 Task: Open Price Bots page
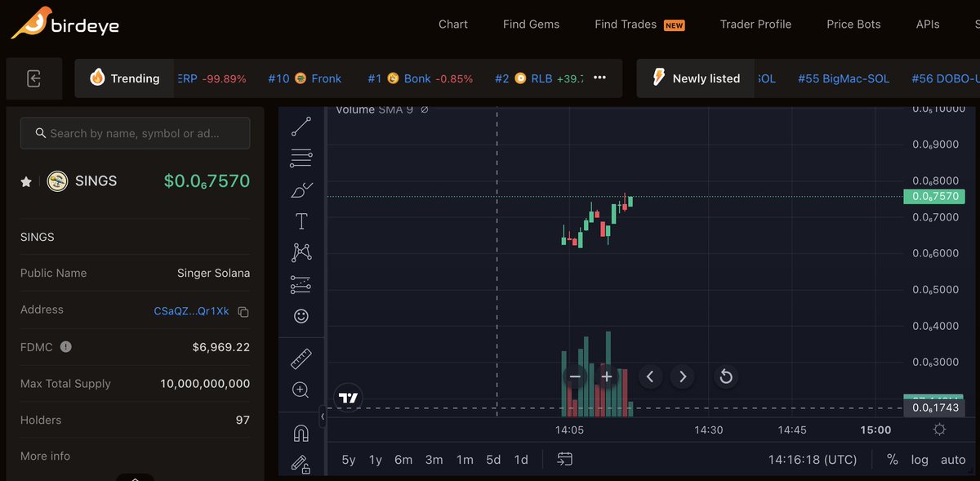point(853,24)
